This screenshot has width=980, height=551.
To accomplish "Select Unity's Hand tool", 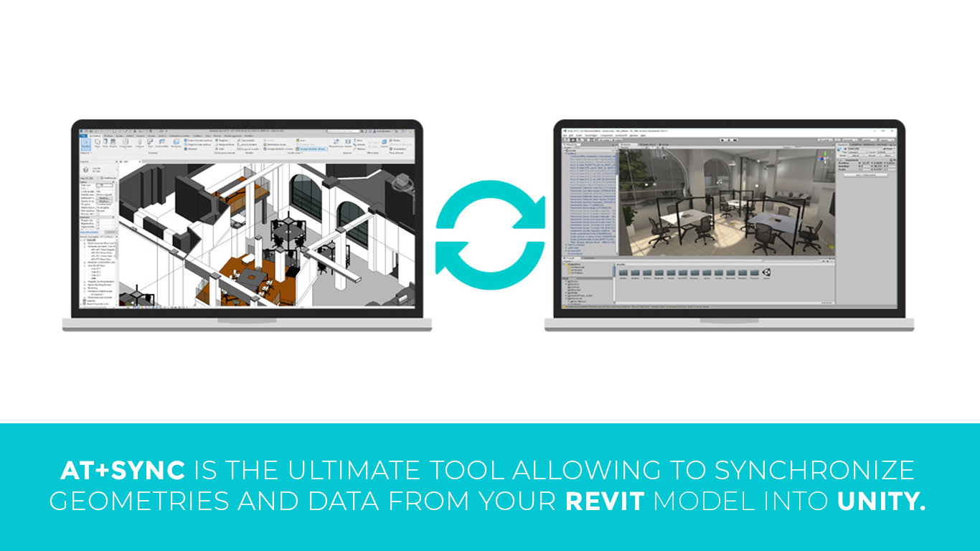I will pyautogui.click(x=567, y=139).
